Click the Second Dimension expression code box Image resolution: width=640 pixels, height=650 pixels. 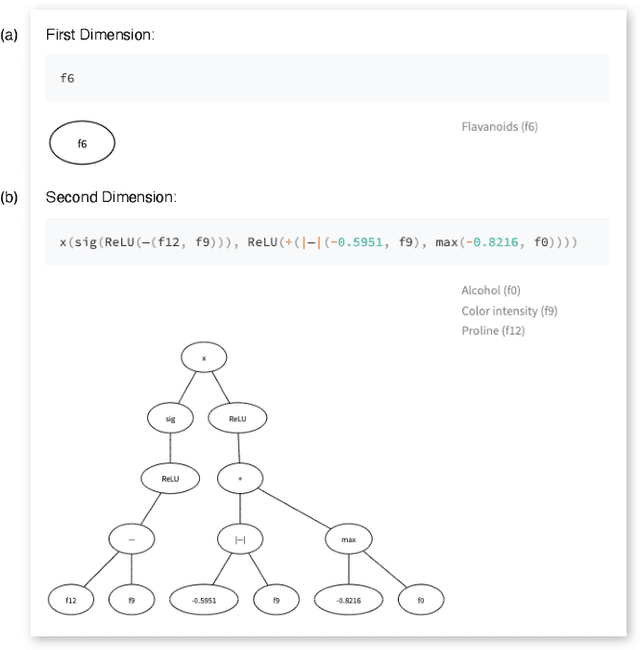click(327, 243)
